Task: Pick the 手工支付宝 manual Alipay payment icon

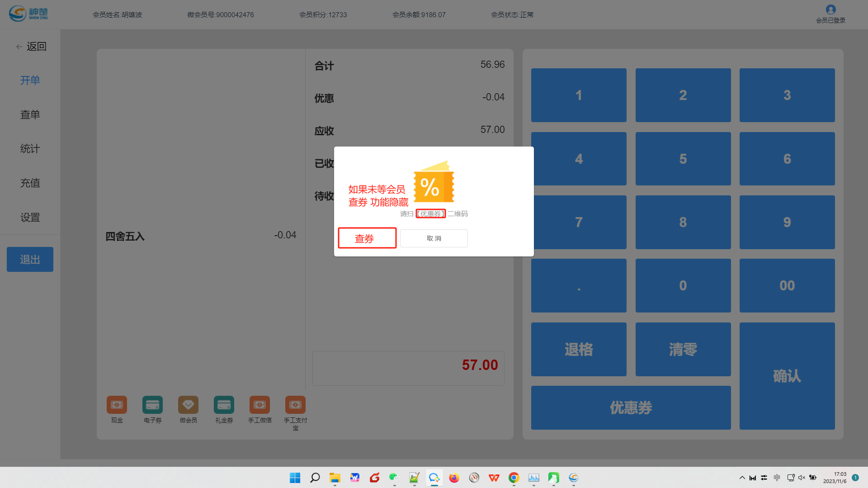Action: point(295,405)
